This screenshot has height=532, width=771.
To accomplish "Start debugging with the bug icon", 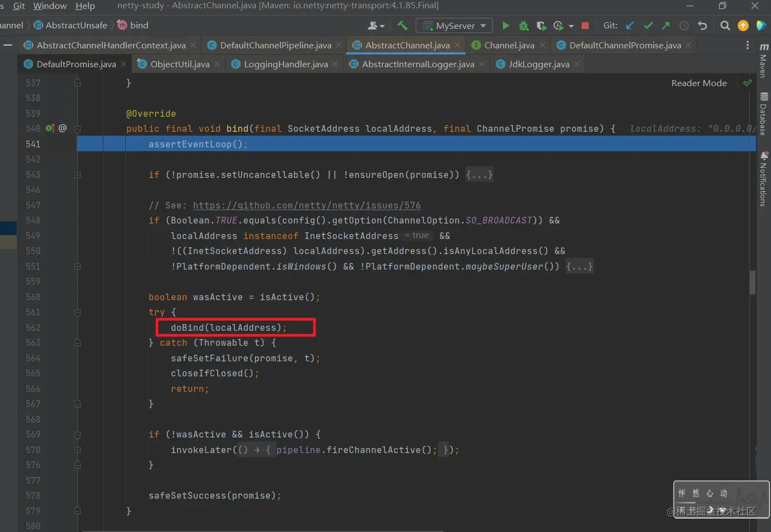I will [x=523, y=26].
